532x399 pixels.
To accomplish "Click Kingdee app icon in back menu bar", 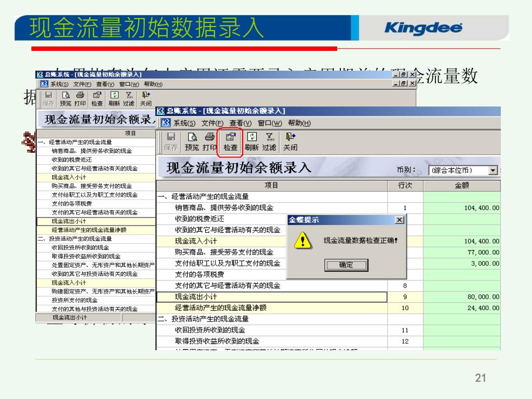I will click(44, 84).
